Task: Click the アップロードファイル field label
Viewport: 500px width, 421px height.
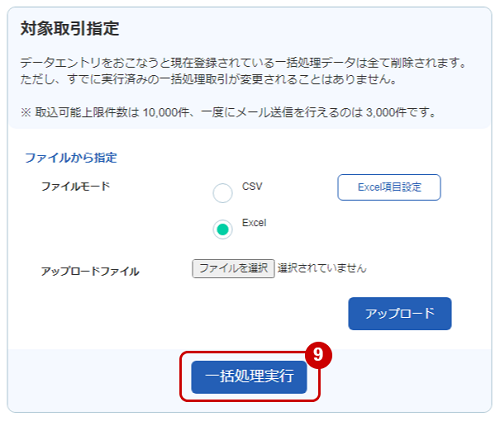Action: [x=90, y=271]
